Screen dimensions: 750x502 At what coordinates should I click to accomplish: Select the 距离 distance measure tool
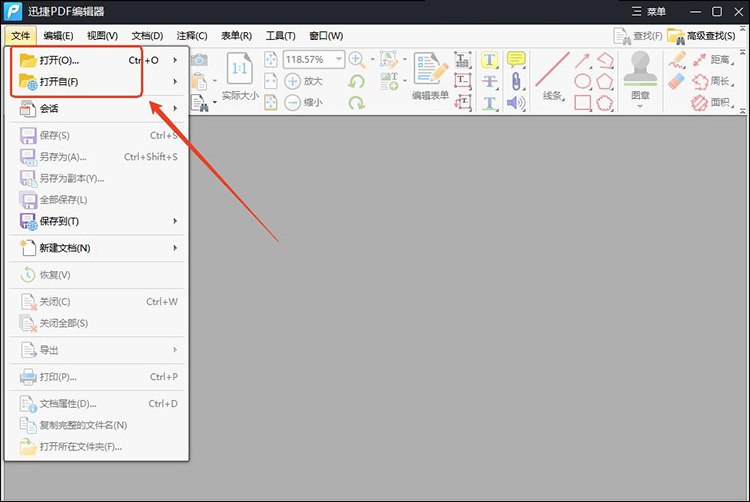713,60
